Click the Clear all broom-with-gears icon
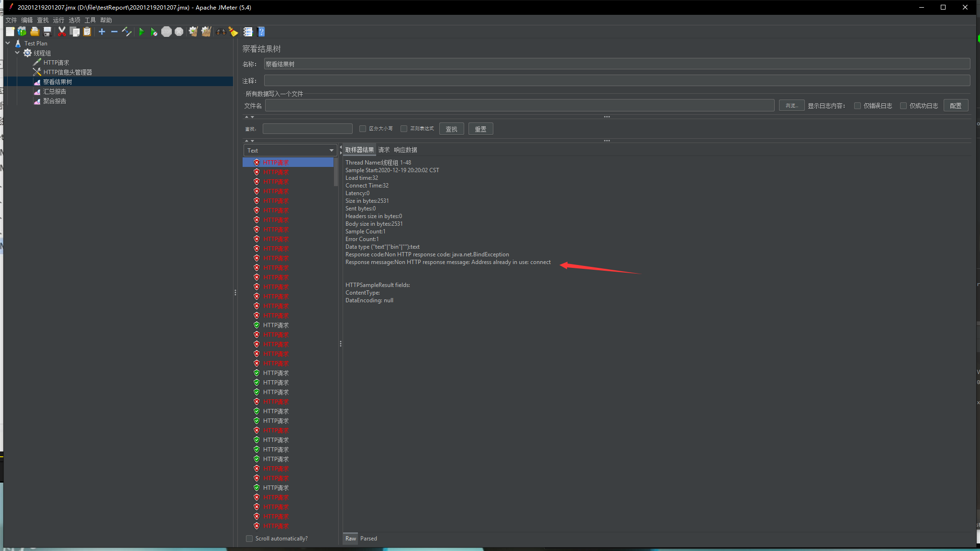980x551 pixels. coord(206,32)
